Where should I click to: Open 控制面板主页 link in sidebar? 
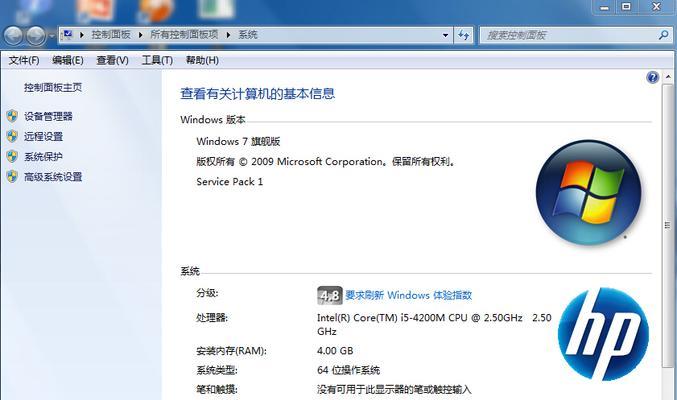click(53, 88)
